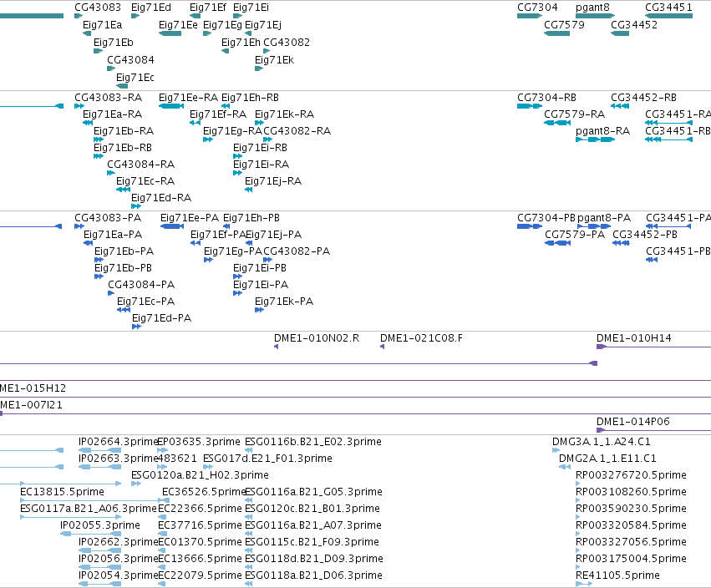Select transcript CG43083-RA
This screenshot has height=588, width=711.
coord(108,98)
